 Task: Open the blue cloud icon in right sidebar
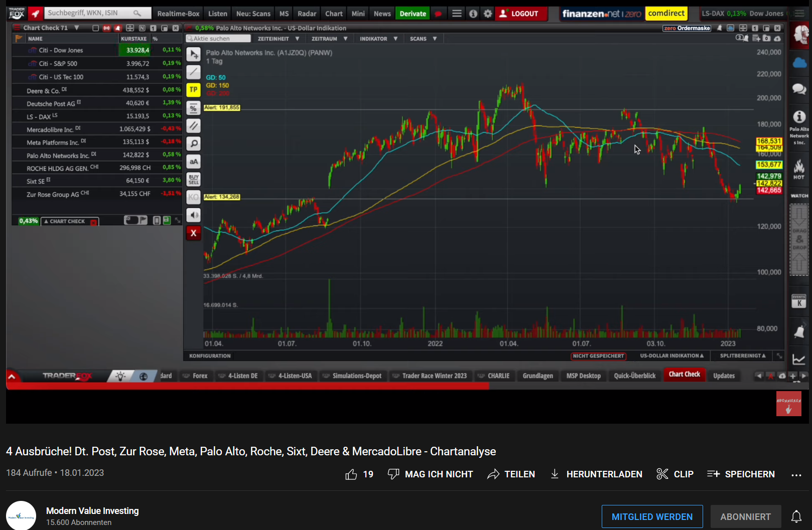[x=799, y=63]
